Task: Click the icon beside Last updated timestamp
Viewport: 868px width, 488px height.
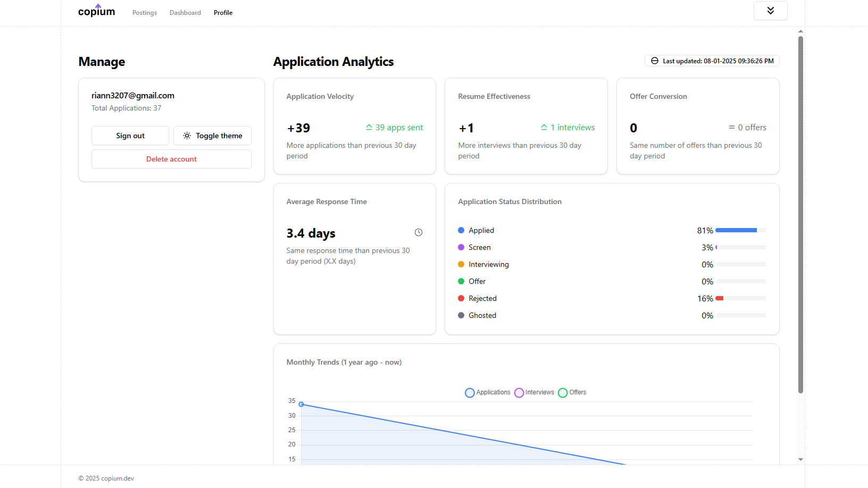Action: click(655, 61)
